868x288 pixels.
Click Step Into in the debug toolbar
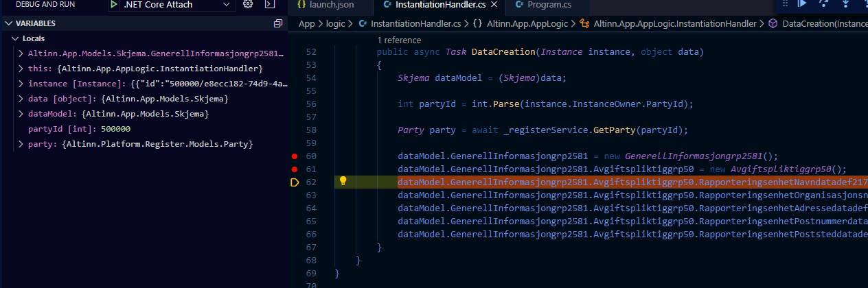click(845, 3)
